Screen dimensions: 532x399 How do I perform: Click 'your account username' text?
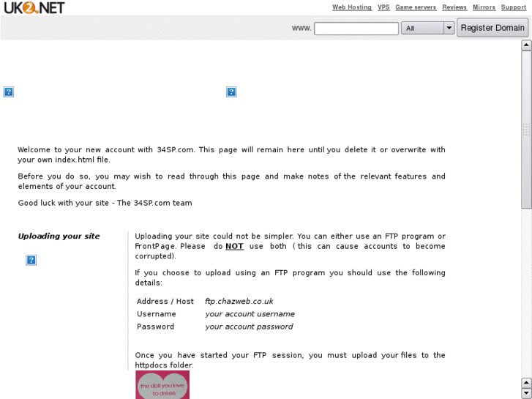click(250, 314)
